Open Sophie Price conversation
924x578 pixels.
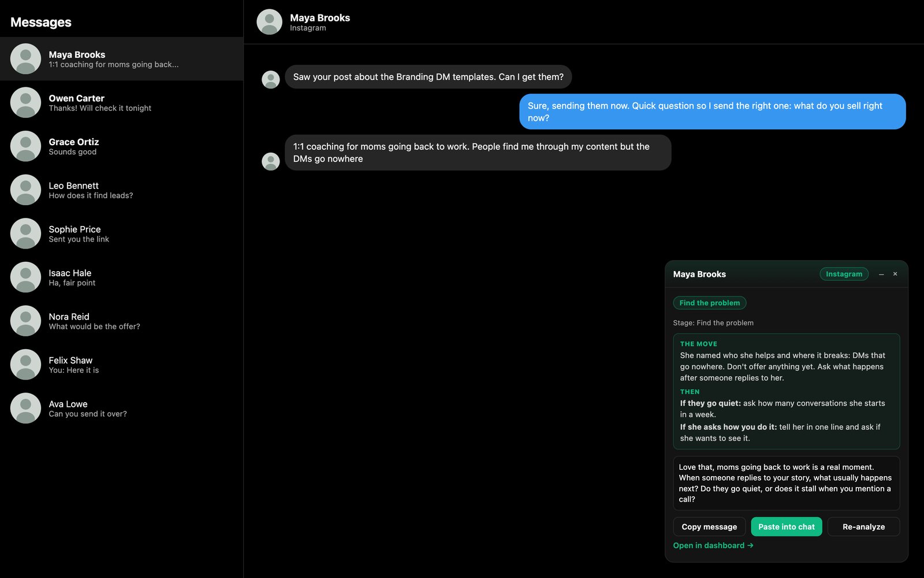pos(121,234)
